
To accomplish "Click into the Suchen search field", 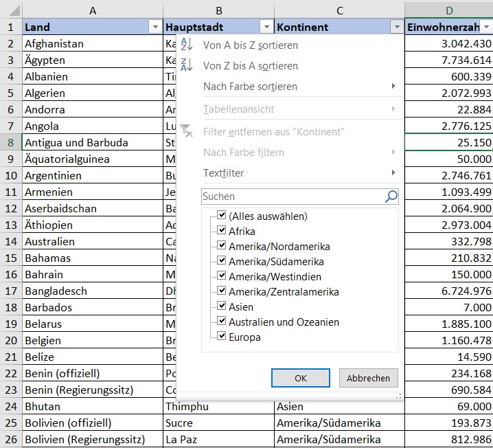I will click(292, 197).
